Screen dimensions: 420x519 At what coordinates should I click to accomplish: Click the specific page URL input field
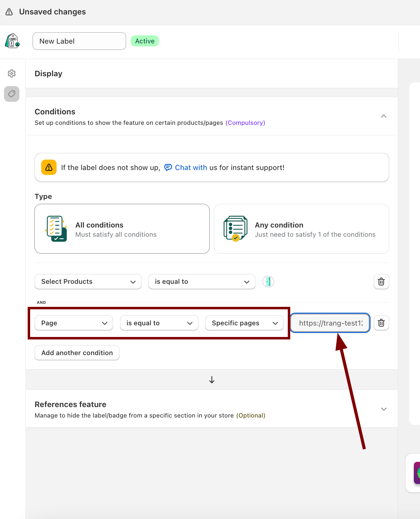[x=330, y=323]
